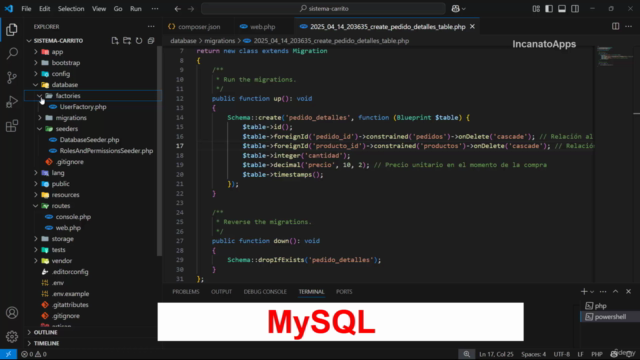Click the New Folder icon in Explorer
Image resolution: width=640 pixels, height=360 pixels.
(x=127, y=41)
